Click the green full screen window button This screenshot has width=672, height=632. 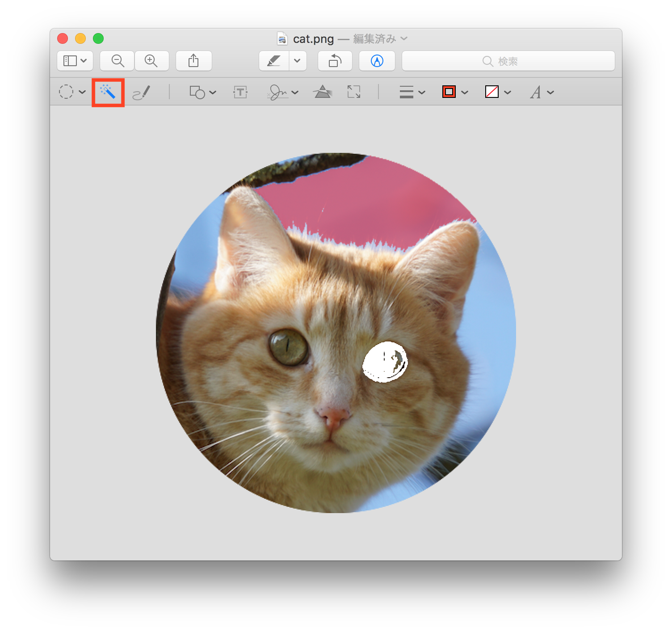pos(98,38)
